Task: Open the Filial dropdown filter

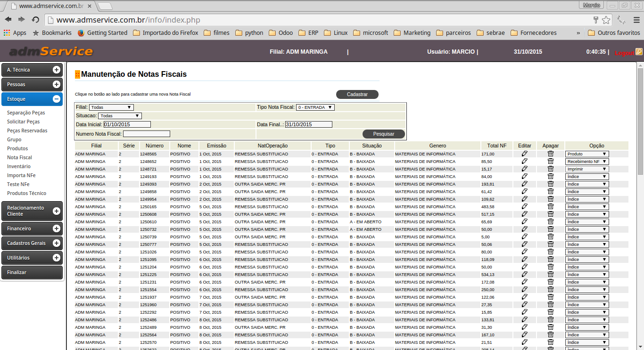Action: [111, 107]
